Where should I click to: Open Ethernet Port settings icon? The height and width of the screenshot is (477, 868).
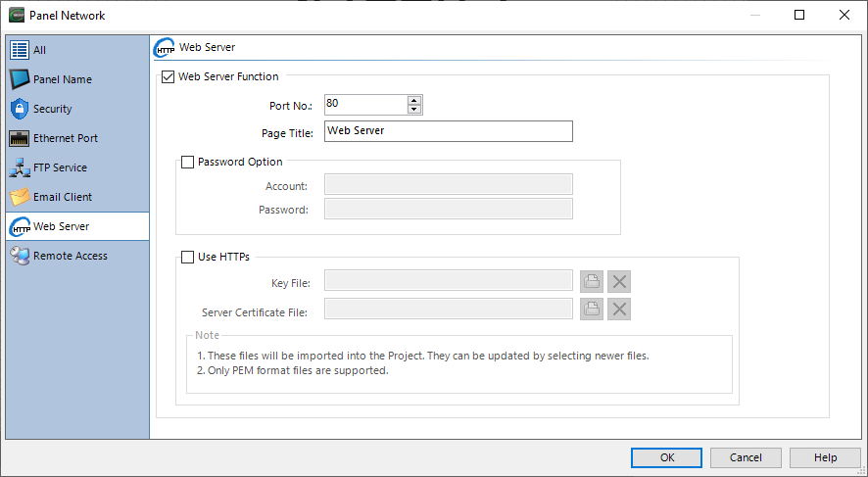[x=19, y=138]
